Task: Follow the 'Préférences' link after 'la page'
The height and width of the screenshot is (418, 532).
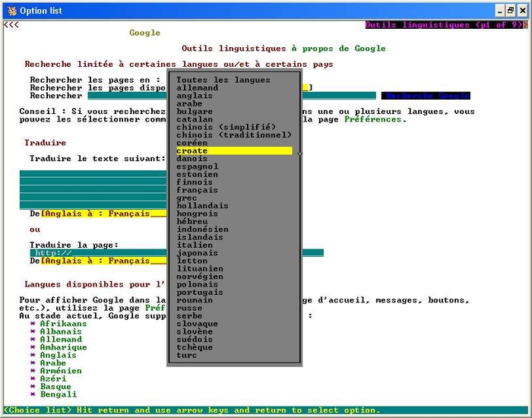Action: (372, 119)
